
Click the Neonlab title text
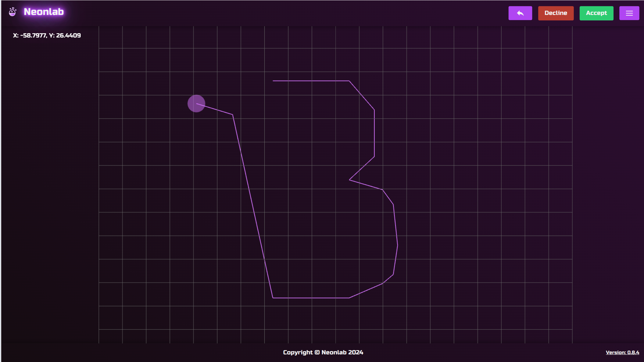point(44,12)
